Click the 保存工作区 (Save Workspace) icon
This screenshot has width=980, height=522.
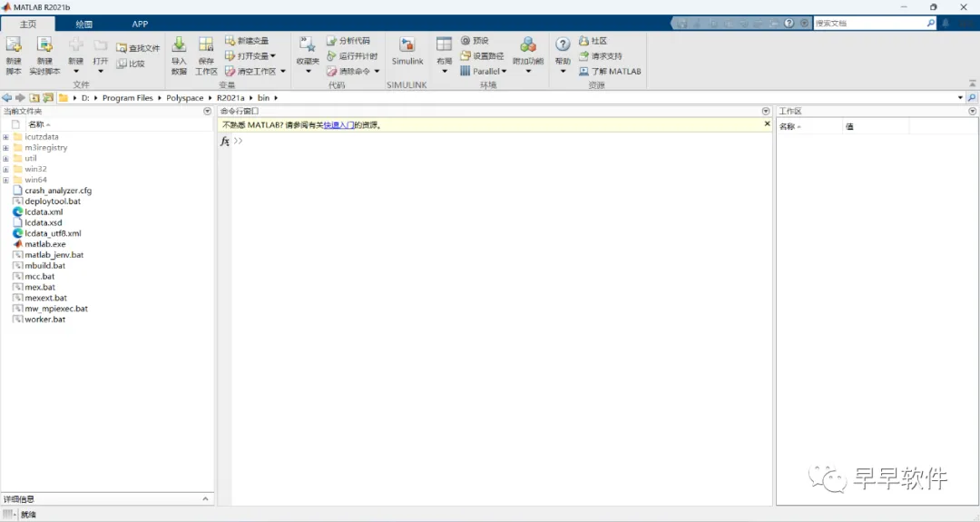(206, 44)
